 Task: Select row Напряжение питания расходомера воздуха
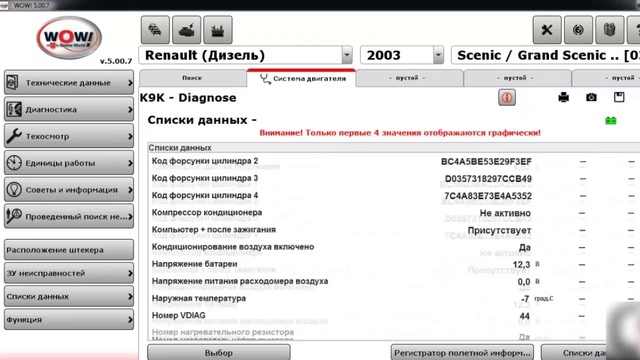point(394,281)
